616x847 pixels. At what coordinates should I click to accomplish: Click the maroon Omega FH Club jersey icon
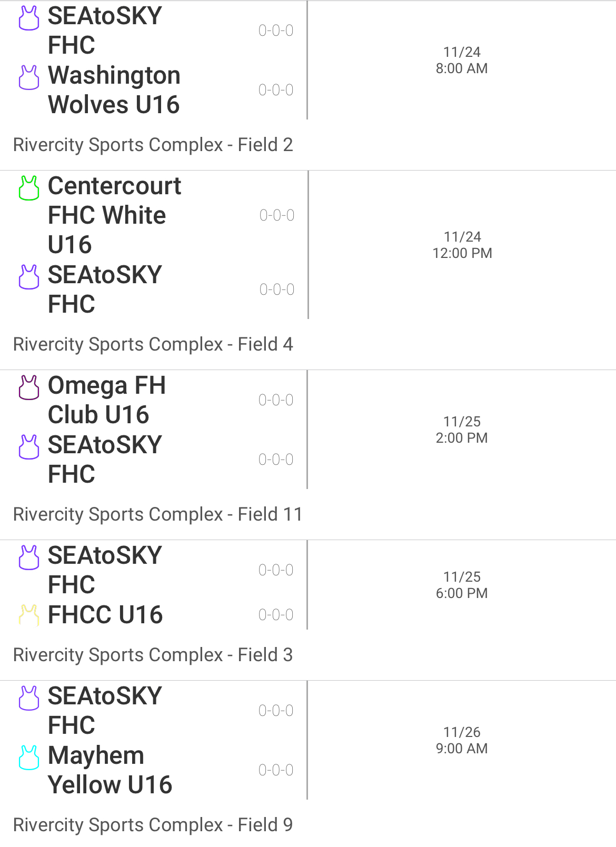tap(29, 387)
